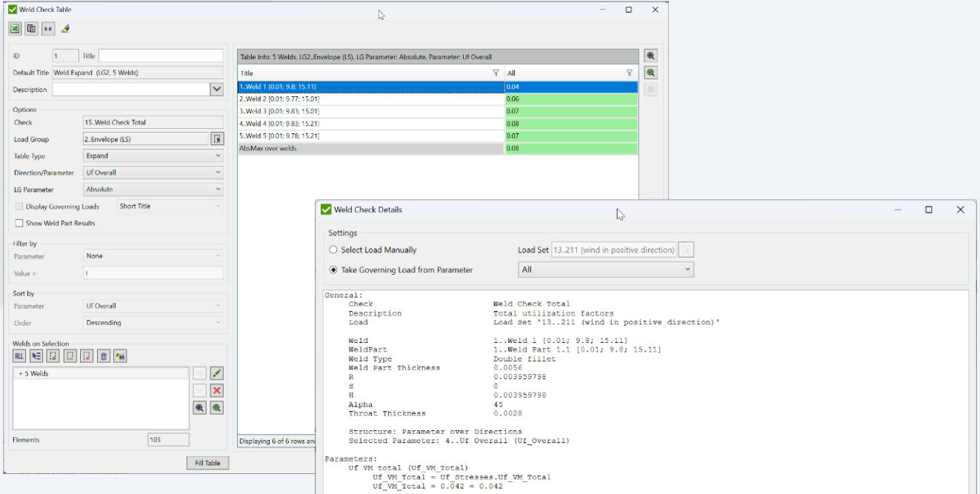Open filter on the Title column

point(496,73)
